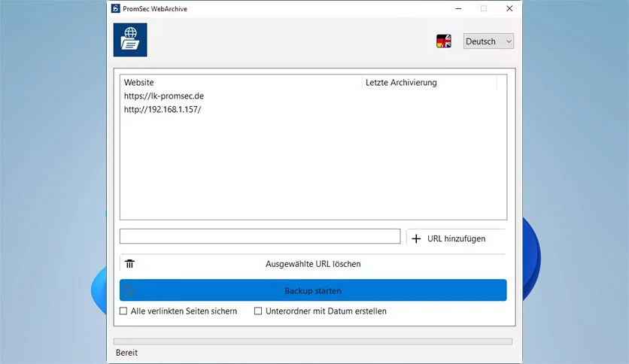Click the title bar app icon

(116, 8)
